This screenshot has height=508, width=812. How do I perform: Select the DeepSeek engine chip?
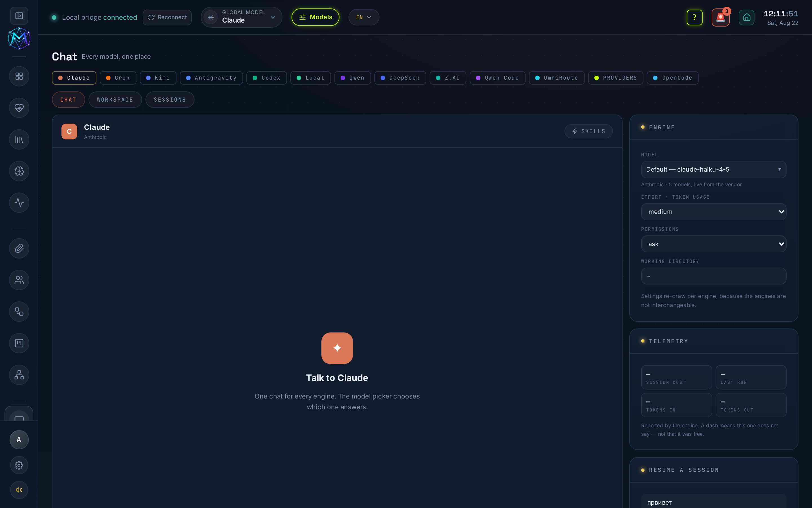(x=400, y=78)
